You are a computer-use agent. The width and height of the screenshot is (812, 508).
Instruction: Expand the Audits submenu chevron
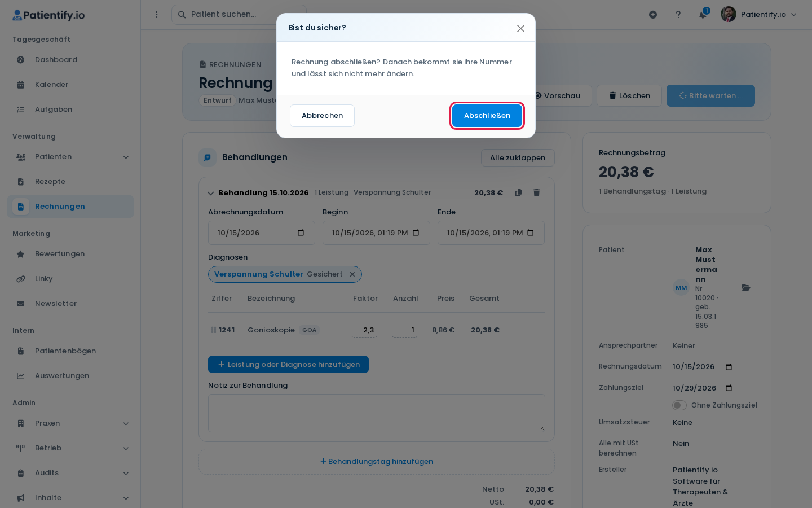(126, 474)
